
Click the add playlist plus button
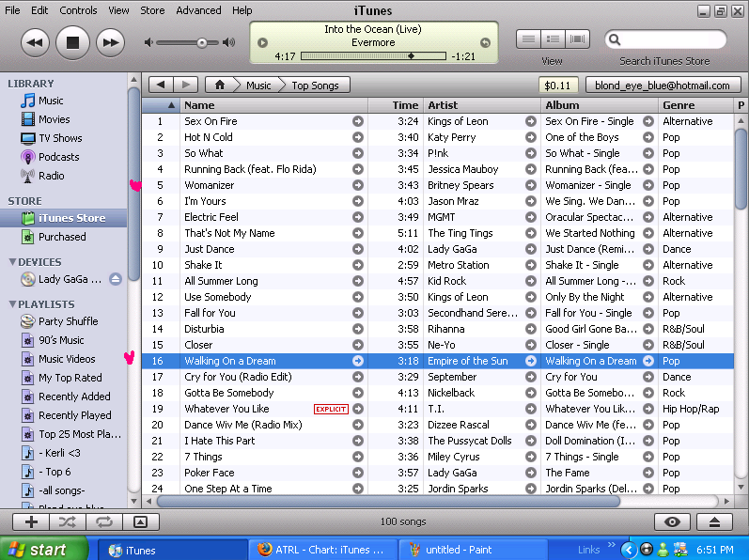click(32, 521)
